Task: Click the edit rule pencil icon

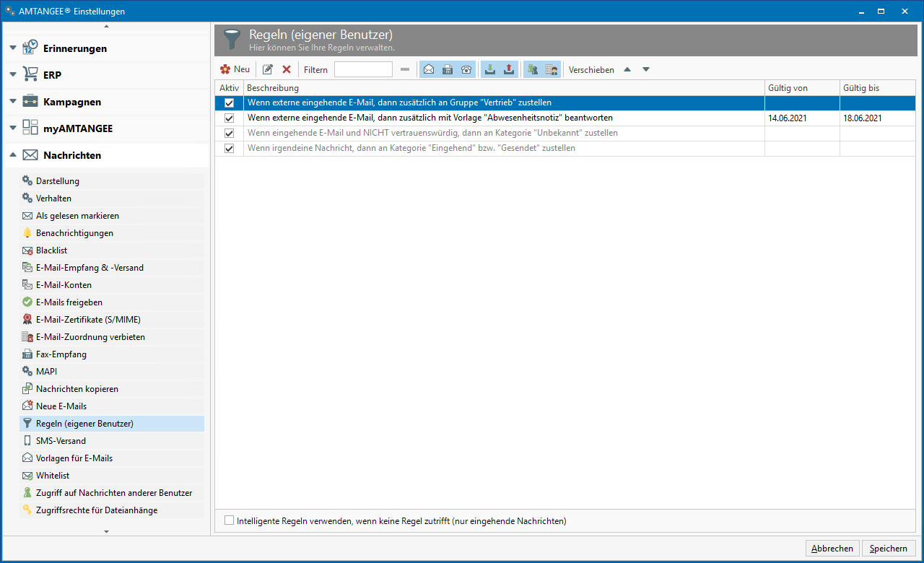Action: [268, 69]
